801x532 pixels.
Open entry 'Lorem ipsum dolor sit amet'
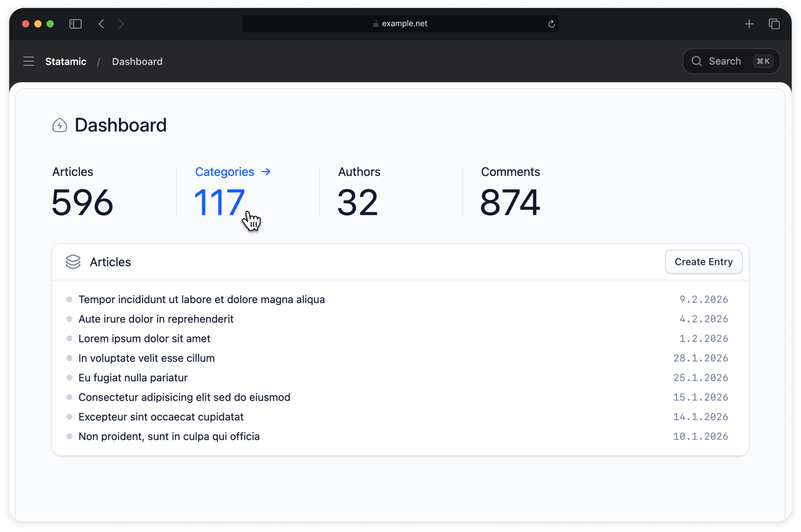[144, 339]
